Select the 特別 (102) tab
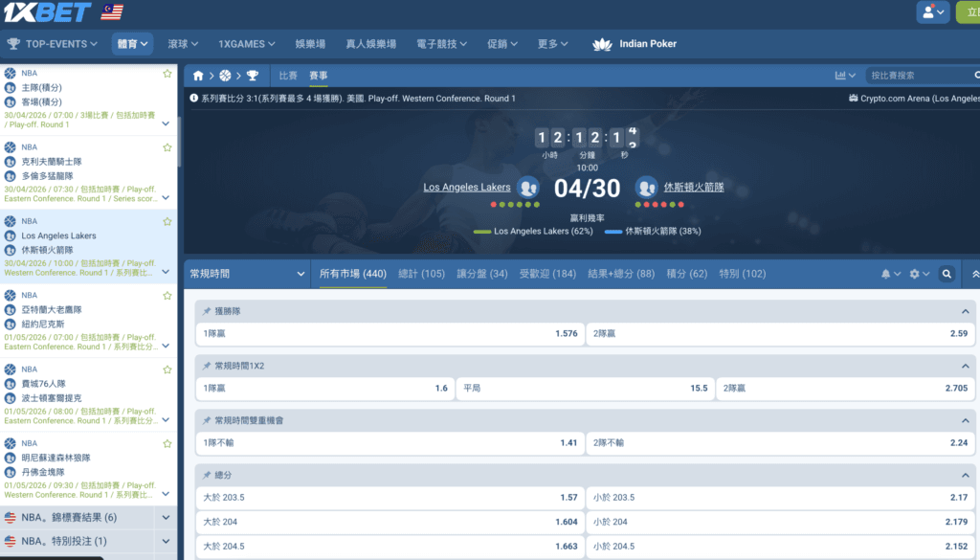 [x=743, y=274]
